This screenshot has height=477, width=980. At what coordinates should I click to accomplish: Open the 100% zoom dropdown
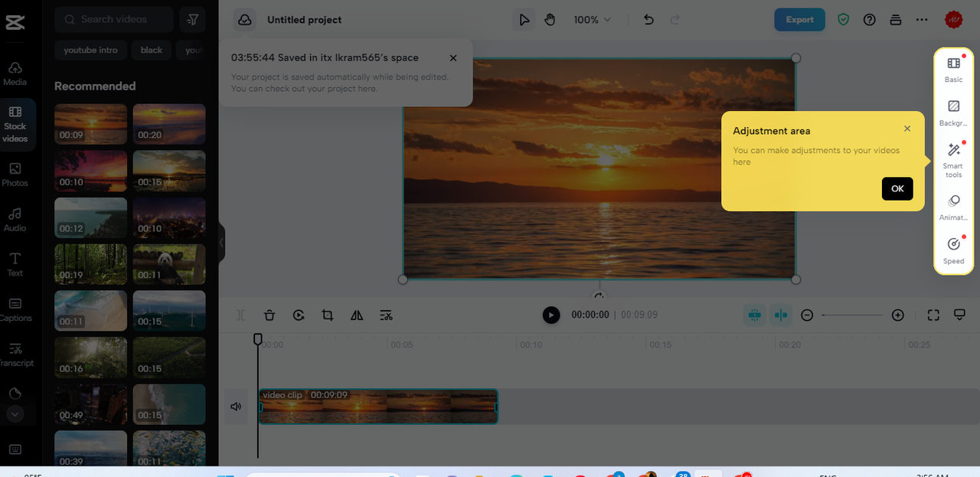(593, 20)
